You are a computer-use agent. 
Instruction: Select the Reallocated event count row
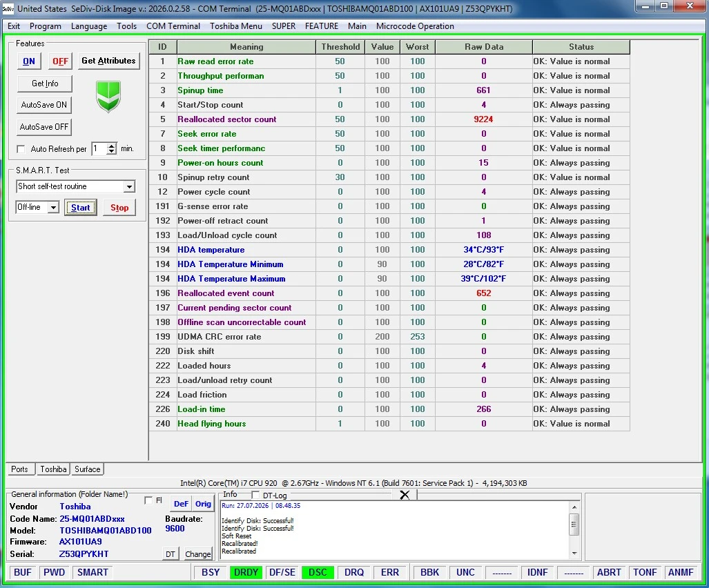tap(389, 293)
